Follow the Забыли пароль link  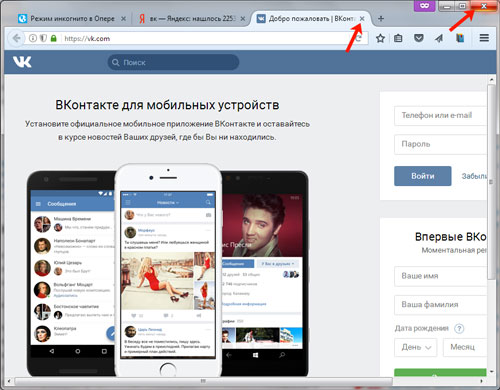474,176
